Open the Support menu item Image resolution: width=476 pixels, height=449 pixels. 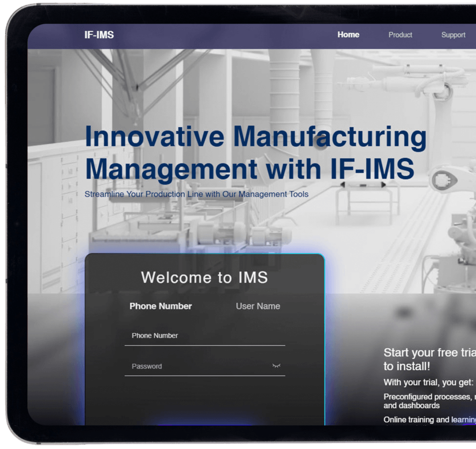click(x=453, y=35)
